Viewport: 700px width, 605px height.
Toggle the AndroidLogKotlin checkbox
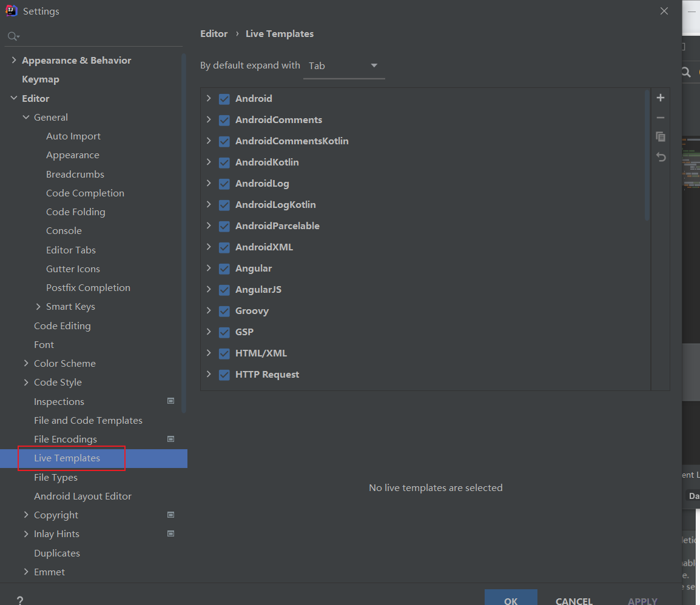click(224, 205)
